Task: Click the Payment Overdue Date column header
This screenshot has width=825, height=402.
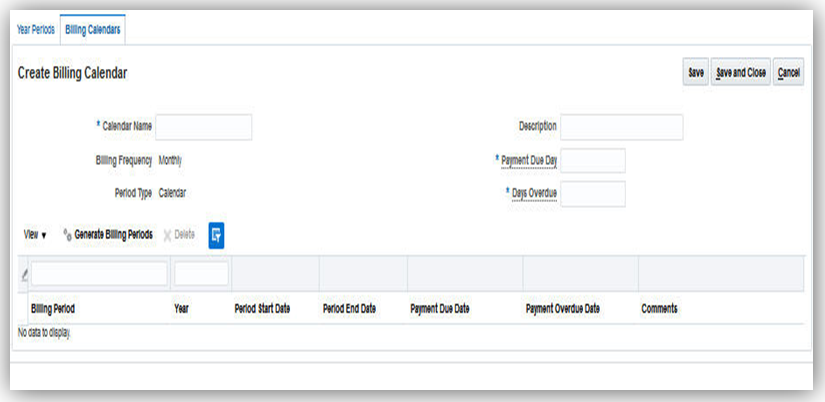Action: tap(562, 309)
